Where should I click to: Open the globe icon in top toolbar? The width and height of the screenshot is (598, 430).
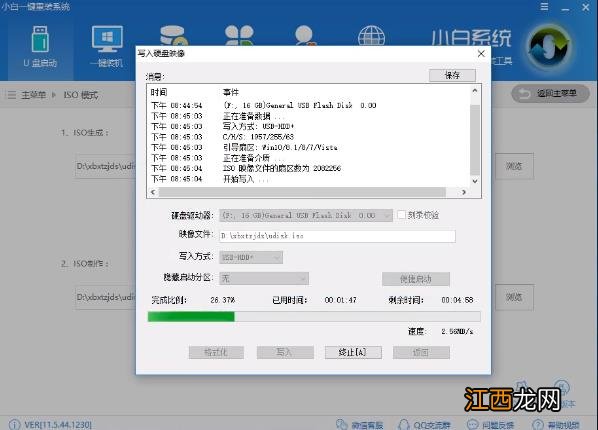tap(371, 37)
